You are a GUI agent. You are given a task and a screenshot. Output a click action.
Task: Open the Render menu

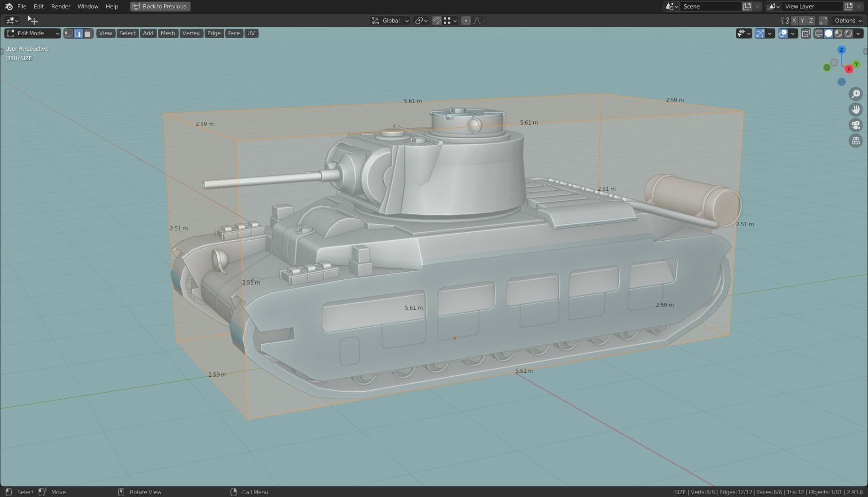61,6
